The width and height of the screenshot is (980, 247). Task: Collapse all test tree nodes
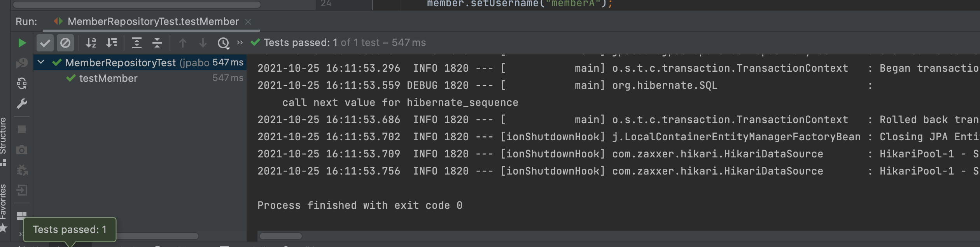(x=157, y=43)
